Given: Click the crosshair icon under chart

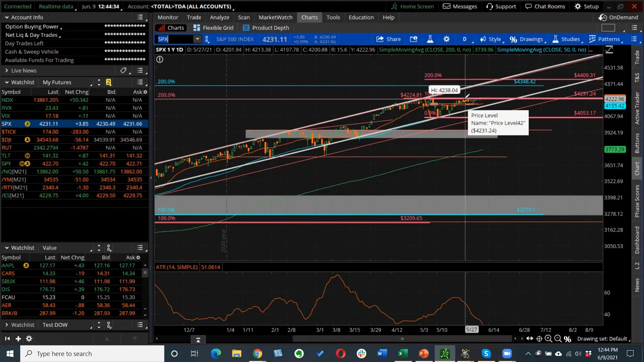Looking at the screenshot, I should tap(539, 339).
